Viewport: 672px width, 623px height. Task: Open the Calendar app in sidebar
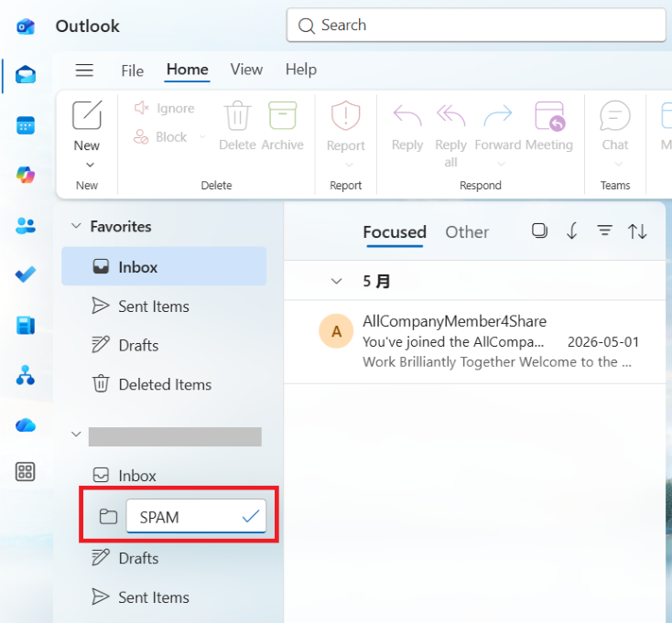click(26, 125)
